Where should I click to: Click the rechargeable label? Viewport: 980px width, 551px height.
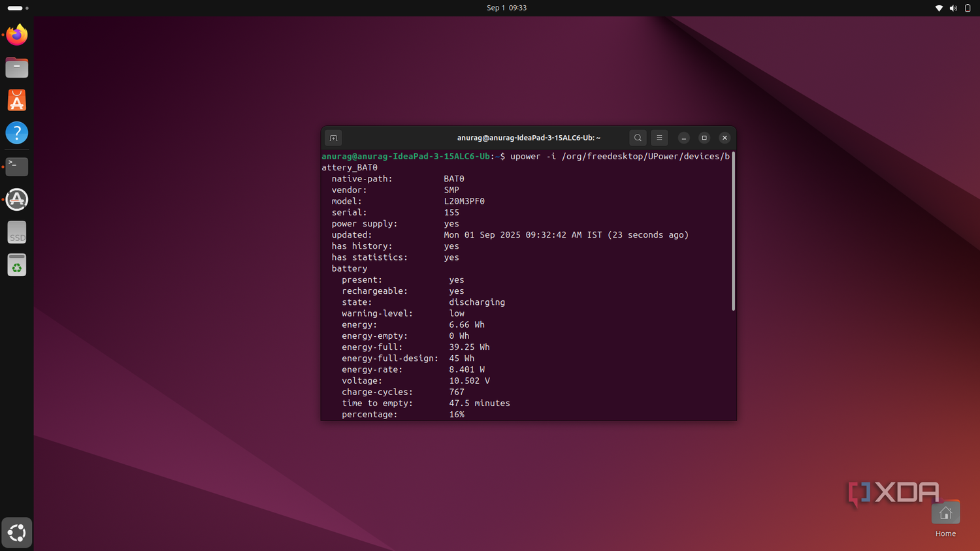point(374,291)
